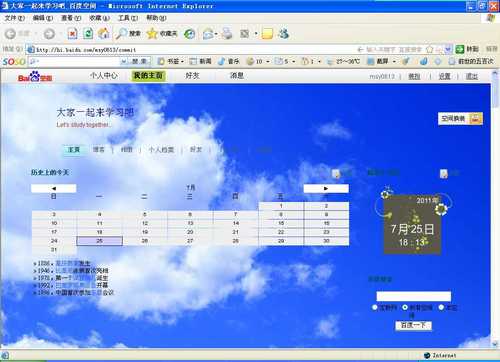
Task: Click the SOSO bookmarks icon
Action: click(161, 61)
